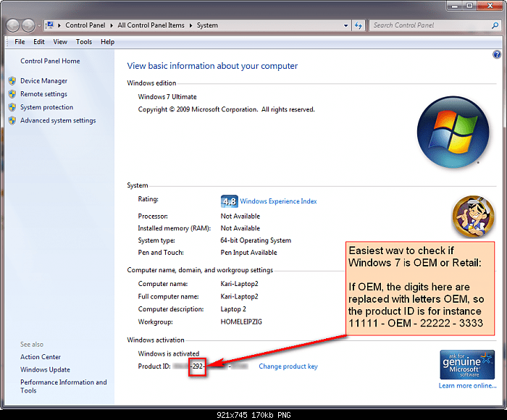Click the search magnifier icon
This screenshot has width=507, height=420.
495,25
